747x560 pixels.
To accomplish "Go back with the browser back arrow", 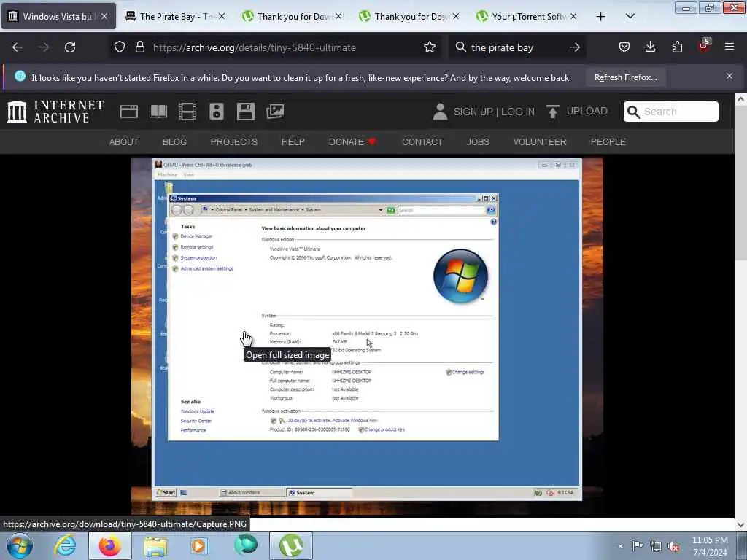I will tap(18, 47).
